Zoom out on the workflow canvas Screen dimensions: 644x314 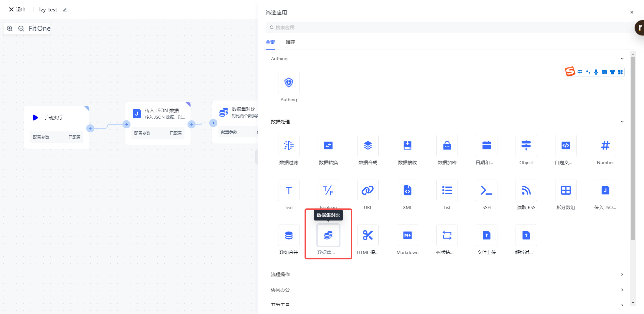coord(21,28)
